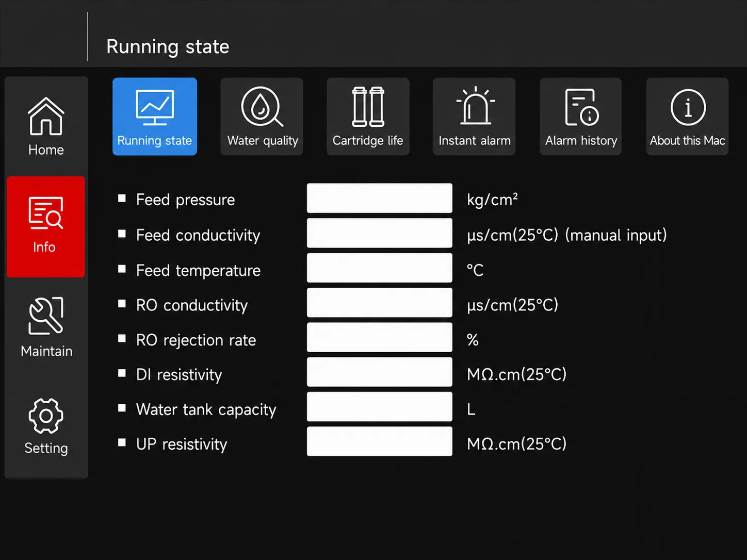Open the Setting gear icon

(46, 416)
